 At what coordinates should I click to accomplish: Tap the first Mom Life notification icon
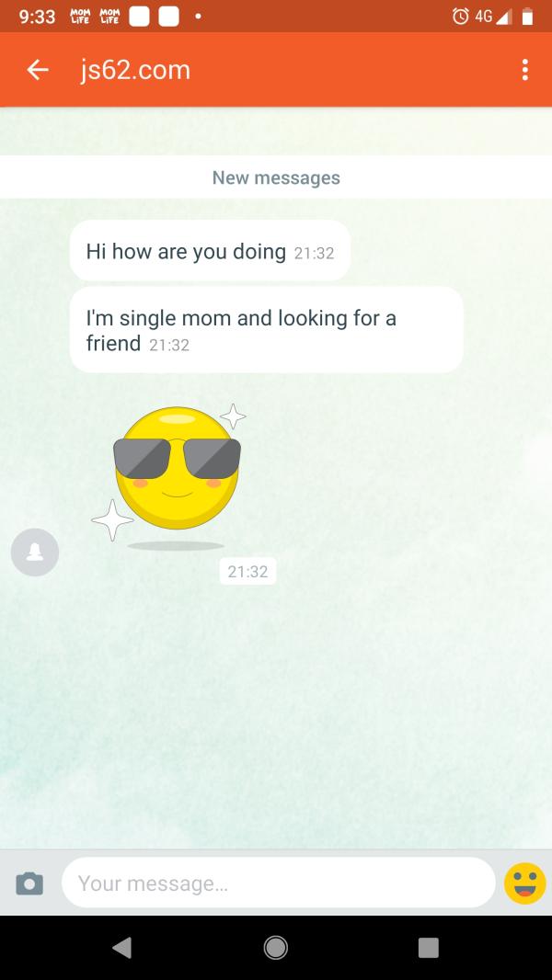pos(81,17)
